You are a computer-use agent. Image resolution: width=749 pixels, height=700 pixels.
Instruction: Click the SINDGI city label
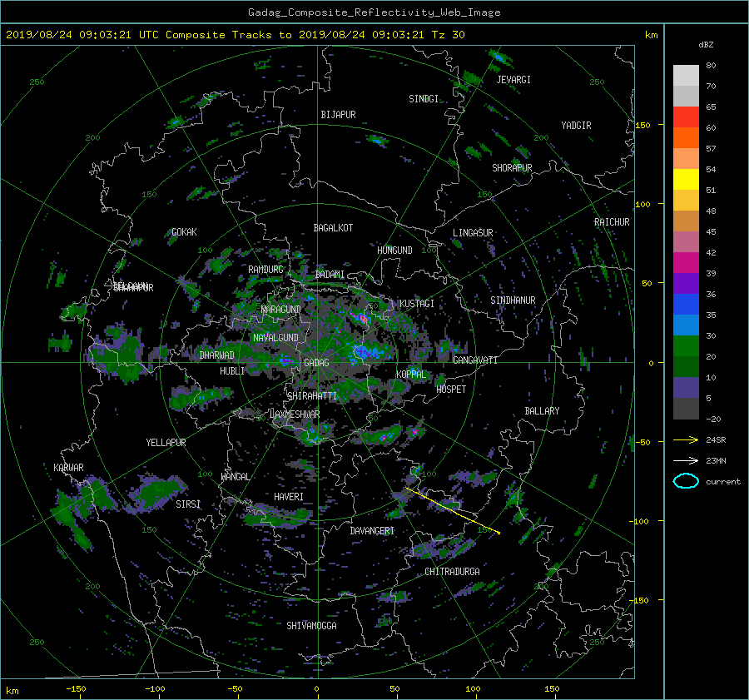[424, 99]
